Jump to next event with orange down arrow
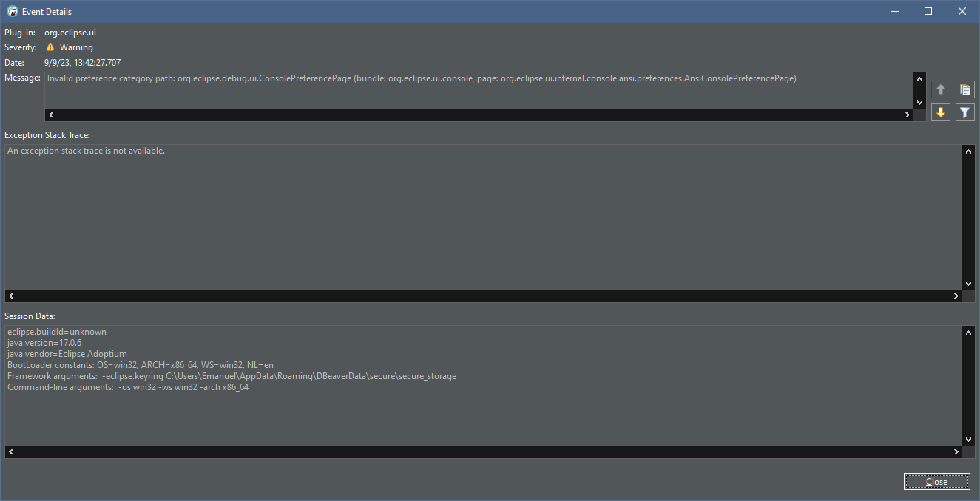 940,112
